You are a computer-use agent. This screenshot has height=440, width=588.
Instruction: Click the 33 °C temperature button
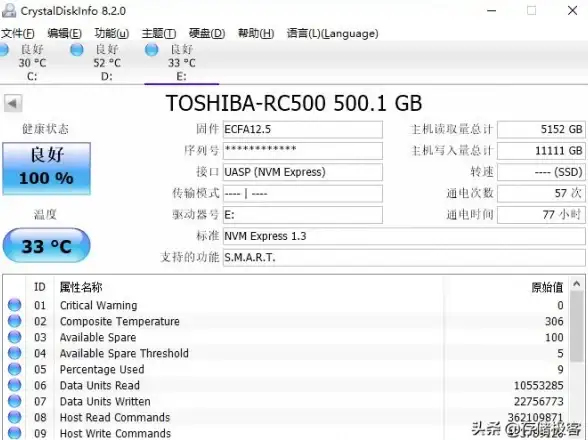tap(46, 245)
